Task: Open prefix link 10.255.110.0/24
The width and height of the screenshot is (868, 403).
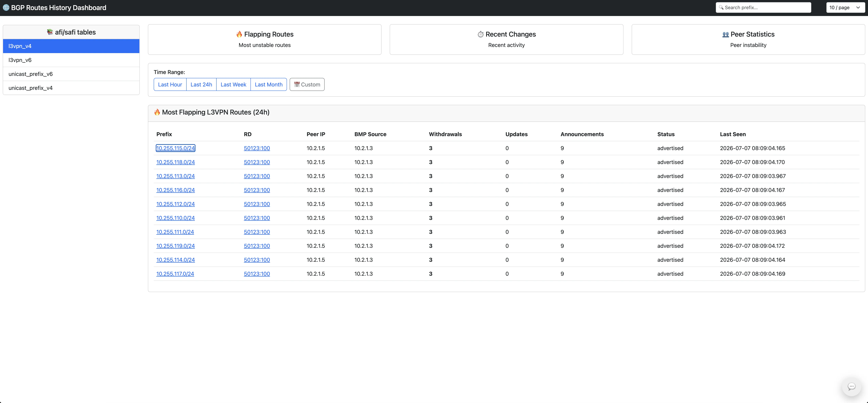Action: [x=176, y=218]
